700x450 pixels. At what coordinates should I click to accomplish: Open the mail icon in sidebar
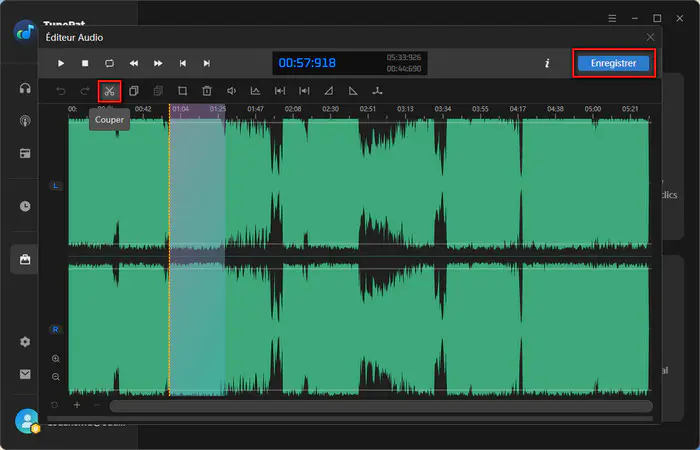[x=25, y=374]
